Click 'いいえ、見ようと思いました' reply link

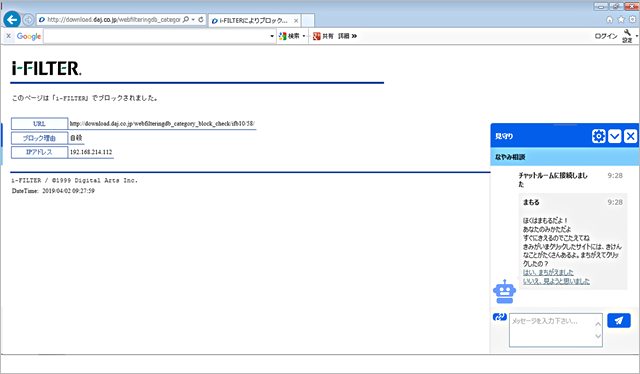pyautogui.click(x=556, y=281)
